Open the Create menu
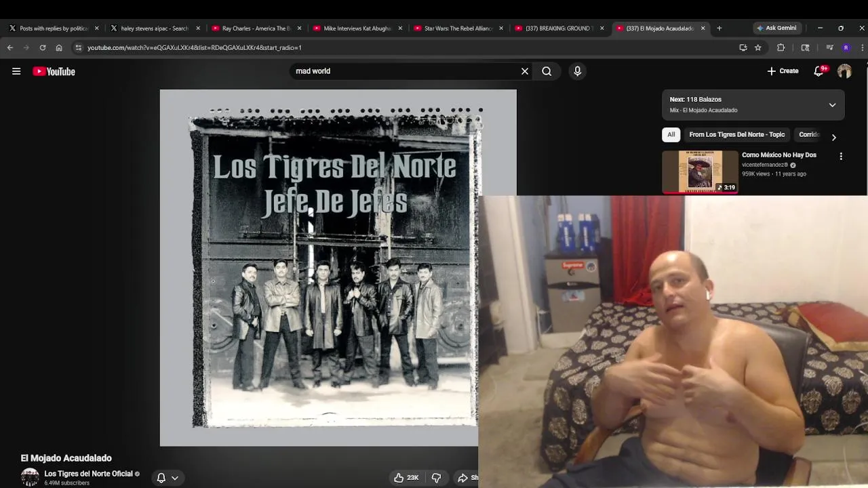 pos(783,71)
